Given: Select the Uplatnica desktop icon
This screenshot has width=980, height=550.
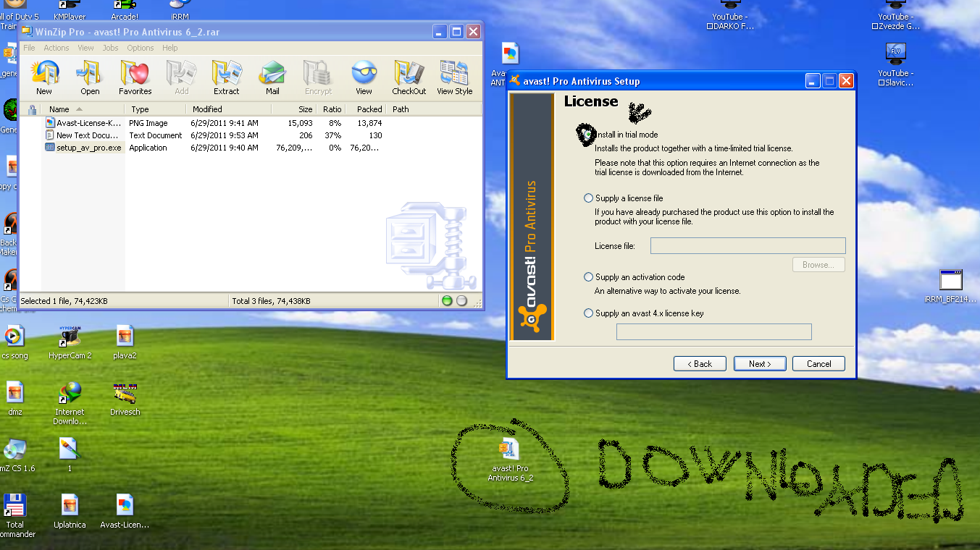Looking at the screenshot, I should [70, 512].
